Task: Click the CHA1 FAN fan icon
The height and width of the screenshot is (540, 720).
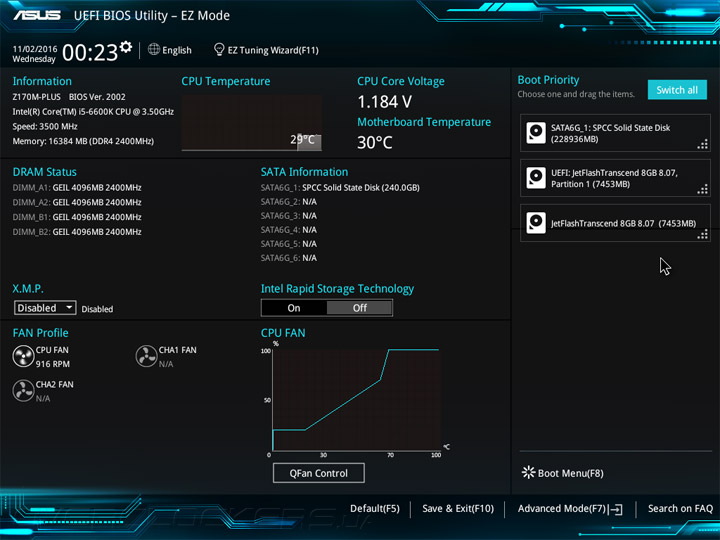Action: 146,356
